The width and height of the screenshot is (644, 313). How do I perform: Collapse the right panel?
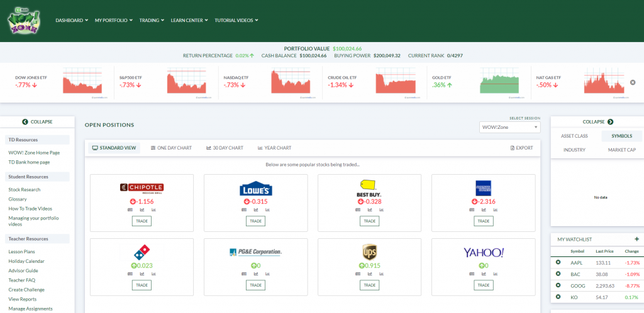(x=597, y=122)
